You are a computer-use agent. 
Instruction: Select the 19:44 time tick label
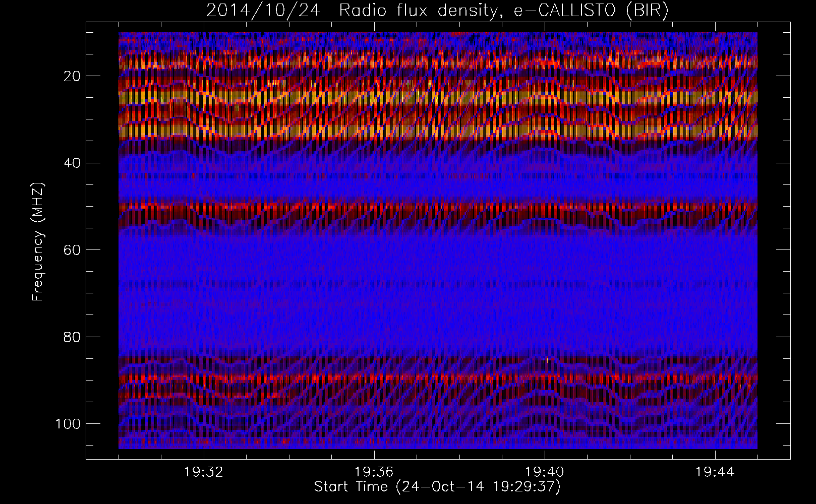(715, 472)
